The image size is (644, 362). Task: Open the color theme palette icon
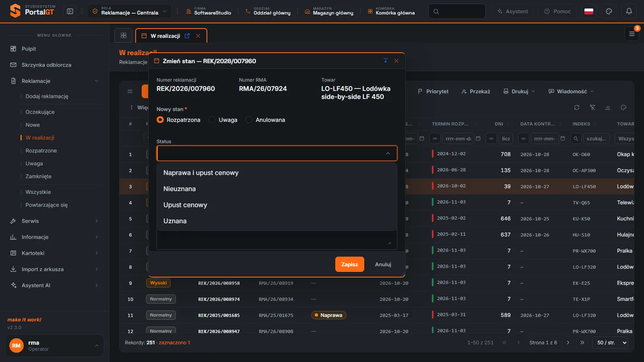[609, 11]
